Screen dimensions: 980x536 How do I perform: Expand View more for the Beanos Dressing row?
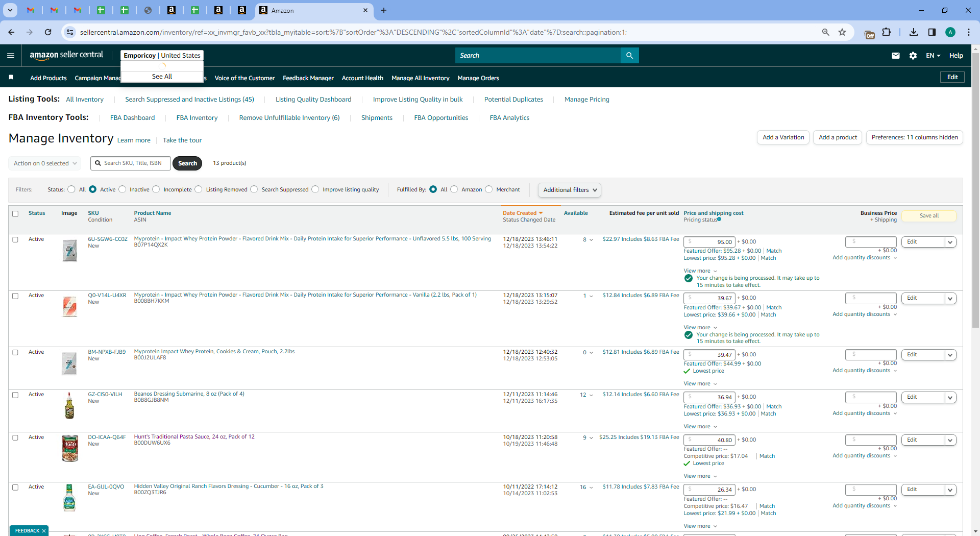tap(700, 427)
